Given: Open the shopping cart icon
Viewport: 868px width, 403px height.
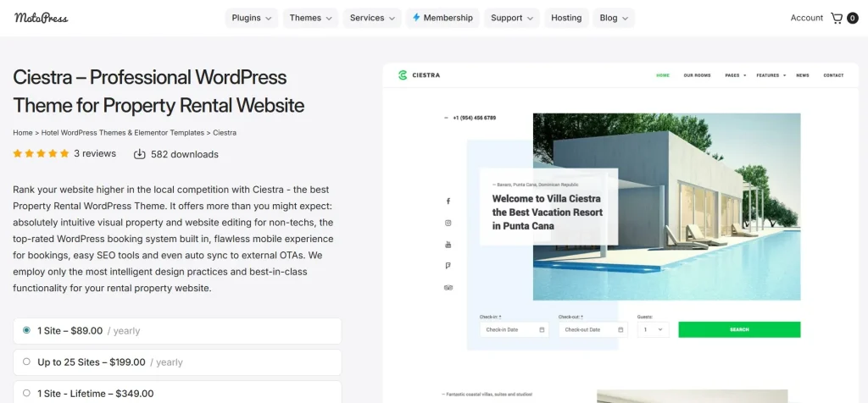Looking at the screenshot, I should coord(837,19).
